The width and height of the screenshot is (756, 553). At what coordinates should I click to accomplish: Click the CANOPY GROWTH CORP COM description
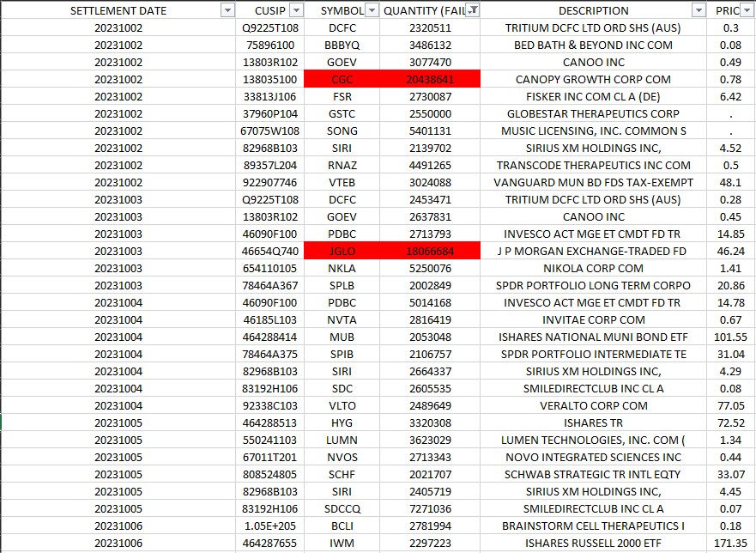click(594, 79)
